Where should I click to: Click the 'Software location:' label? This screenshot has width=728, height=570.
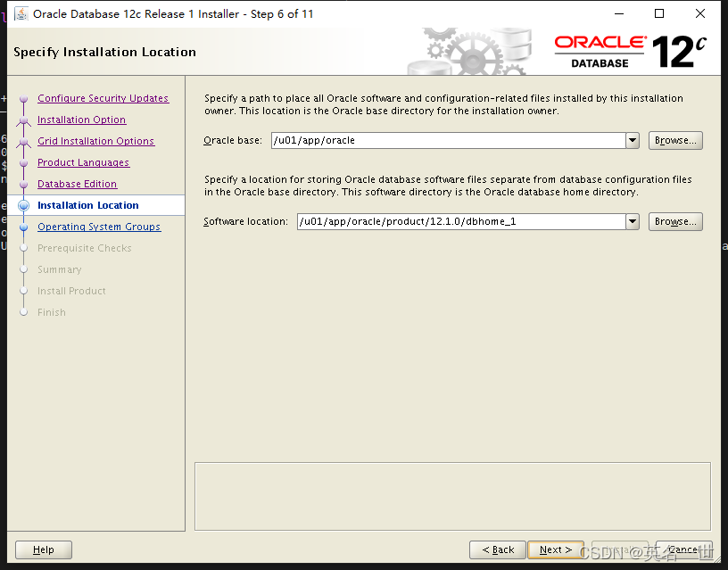click(x=245, y=221)
